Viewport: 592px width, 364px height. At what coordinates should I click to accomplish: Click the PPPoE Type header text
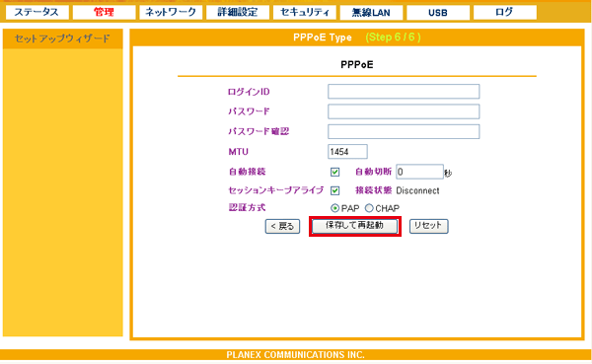pos(323,37)
